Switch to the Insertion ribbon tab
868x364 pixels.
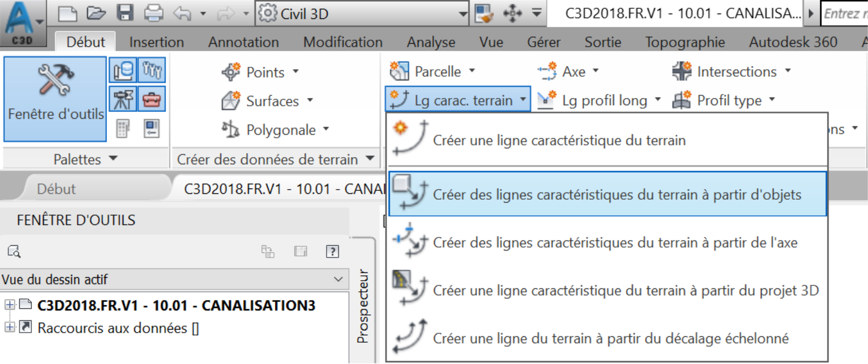point(156,42)
